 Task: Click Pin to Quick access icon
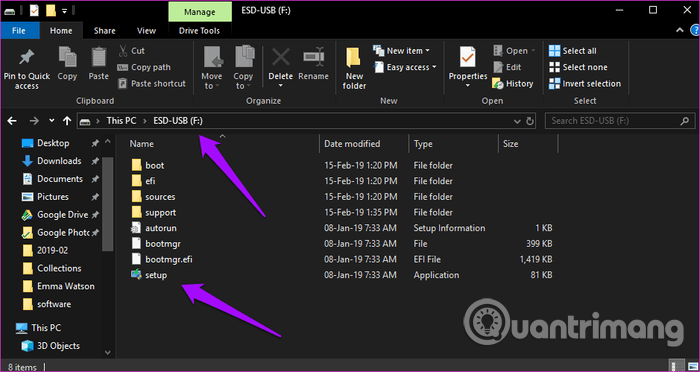[x=26, y=57]
